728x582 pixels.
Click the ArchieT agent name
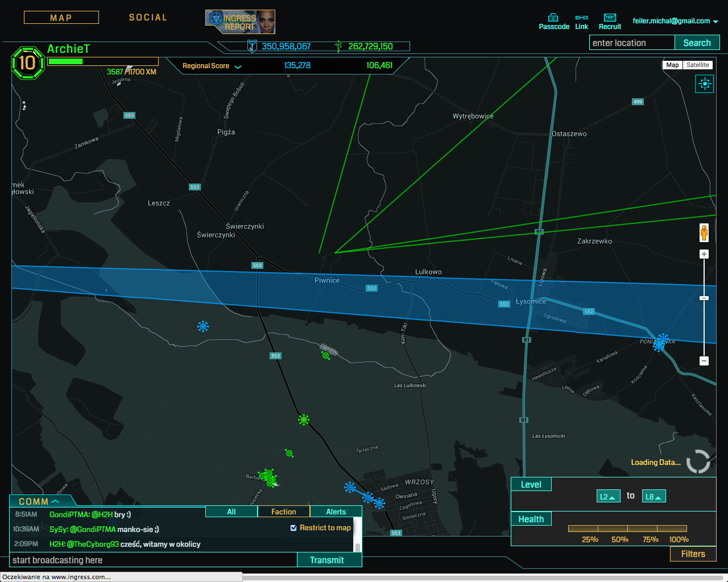point(68,49)
